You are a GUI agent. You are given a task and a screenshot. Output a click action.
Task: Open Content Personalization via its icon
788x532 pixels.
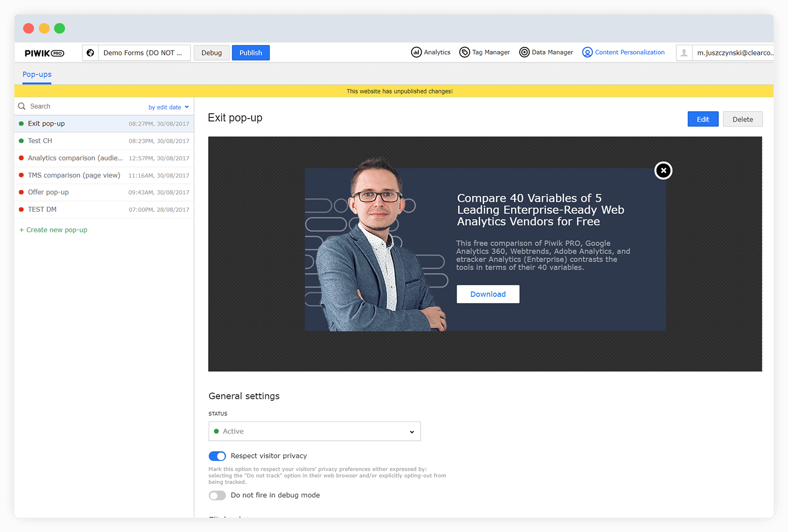(x=588, y=52)
